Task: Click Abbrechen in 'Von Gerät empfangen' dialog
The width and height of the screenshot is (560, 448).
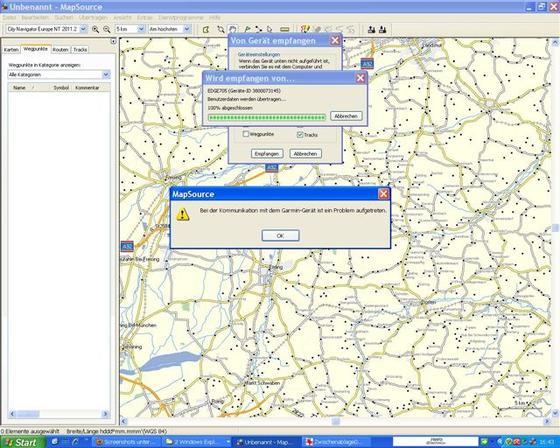Action: point(305,154)
